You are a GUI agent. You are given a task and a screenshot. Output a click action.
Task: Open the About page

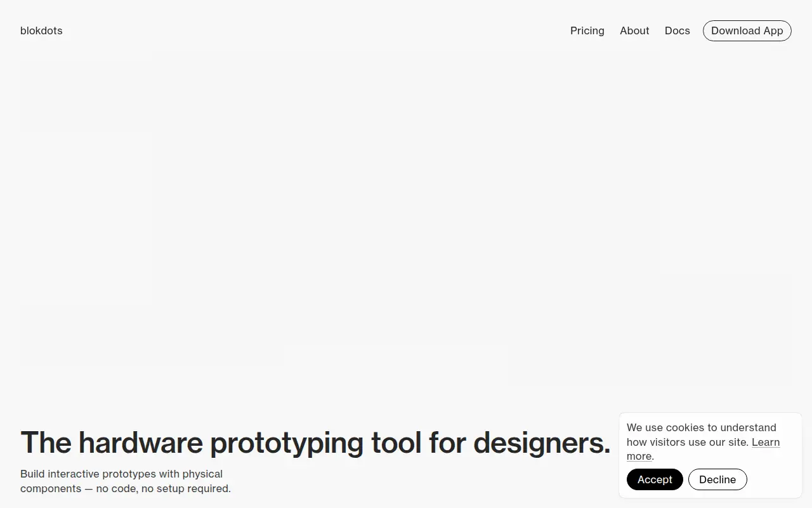click(634, 30)
